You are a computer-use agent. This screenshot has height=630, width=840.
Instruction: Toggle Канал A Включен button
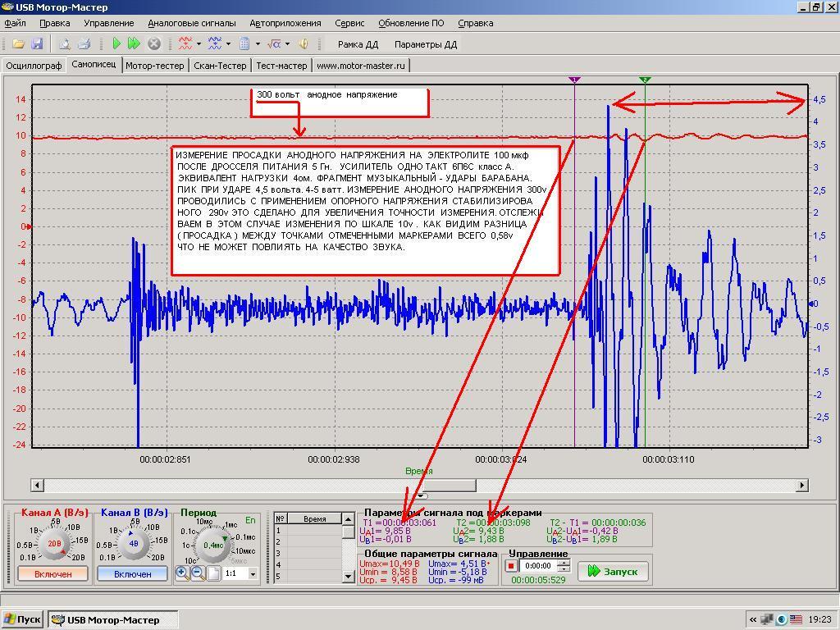click(52, 574)
